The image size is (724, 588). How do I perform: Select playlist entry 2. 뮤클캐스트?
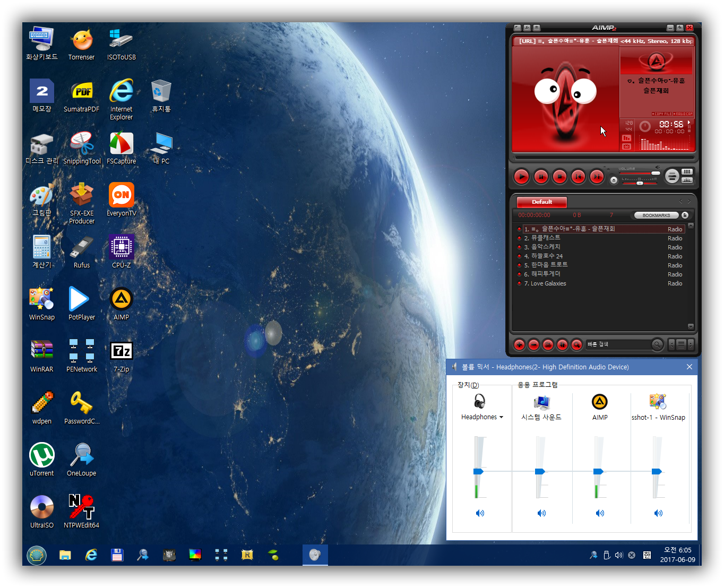pos(601,238)
